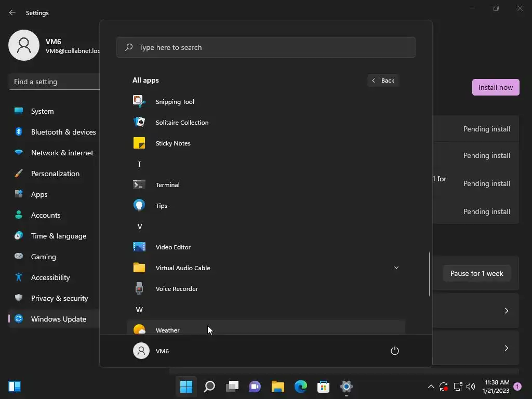This screenshot has height=399, width=532.
Task: Click the volume speaker tray icon
Action: (x=471, y=387)
